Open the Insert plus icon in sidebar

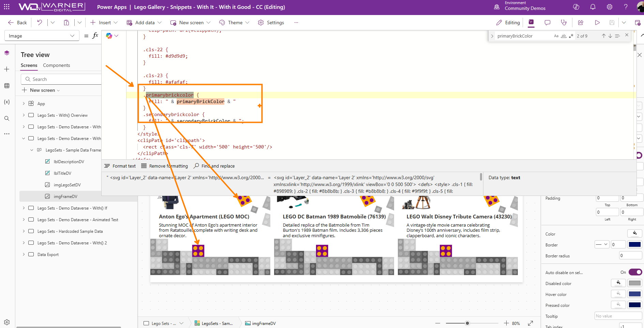(x=7, y=69)
